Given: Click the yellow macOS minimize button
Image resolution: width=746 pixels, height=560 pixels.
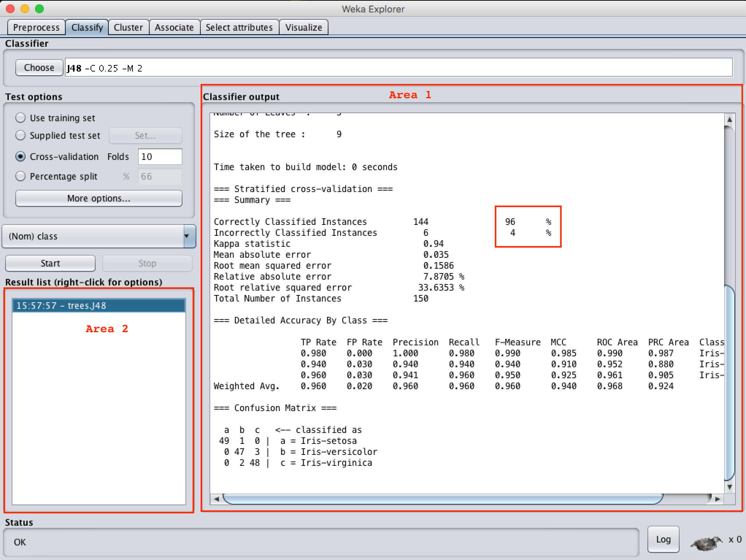Looking at the screenshot, I should pos(25,9).
